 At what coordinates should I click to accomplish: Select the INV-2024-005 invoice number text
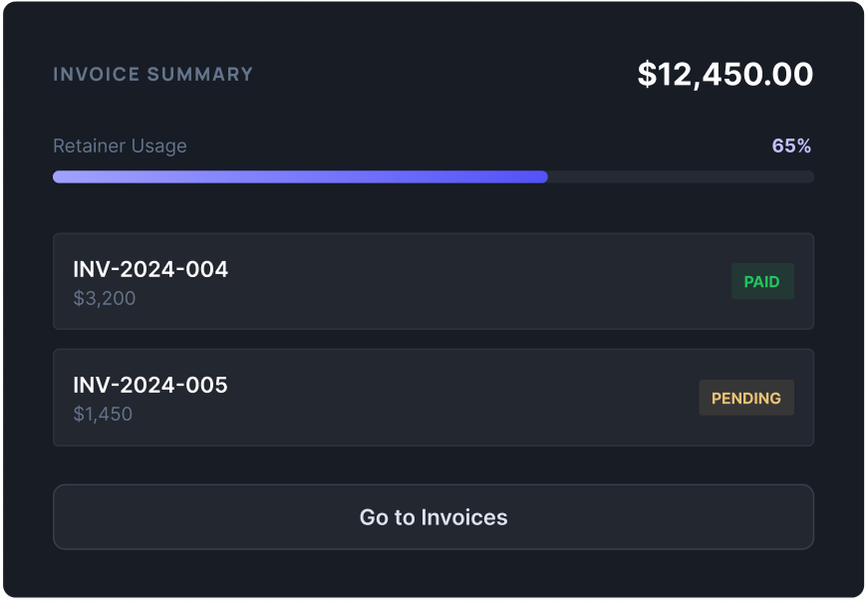150,385
